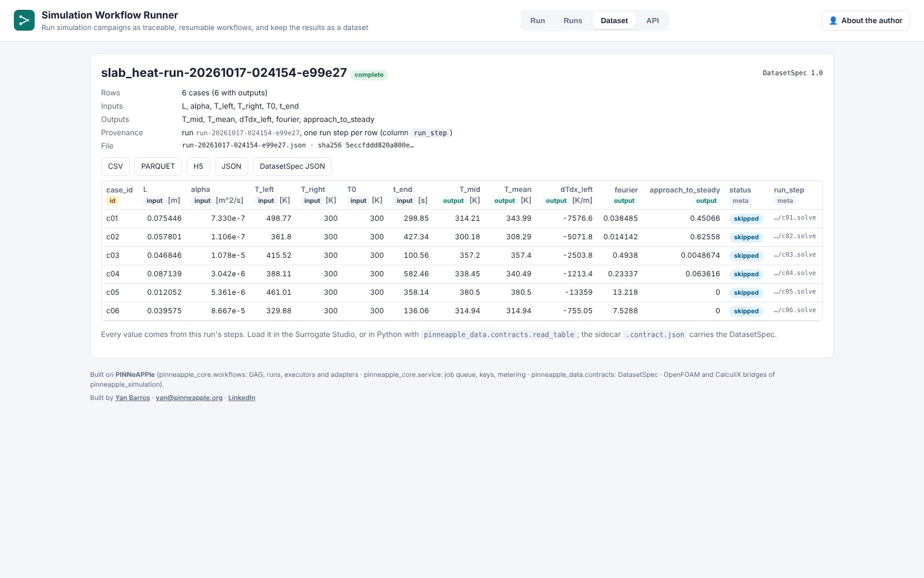
Task: Open the Yan Barros link
Action: click(132, 398)
